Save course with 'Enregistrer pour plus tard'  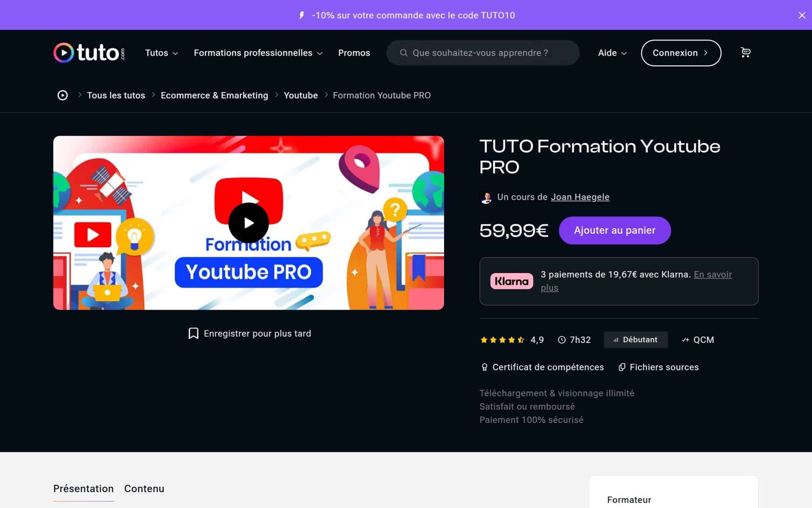coord(249,333)
